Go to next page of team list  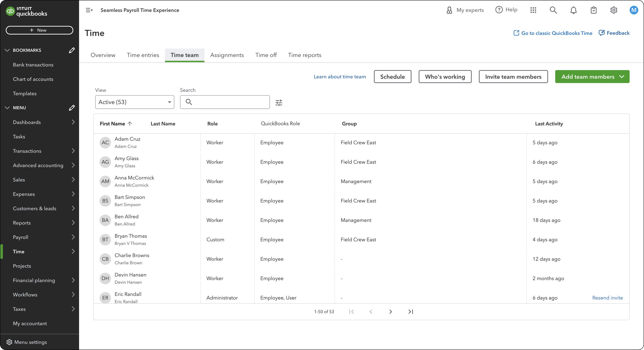click(x=391, y=312)
